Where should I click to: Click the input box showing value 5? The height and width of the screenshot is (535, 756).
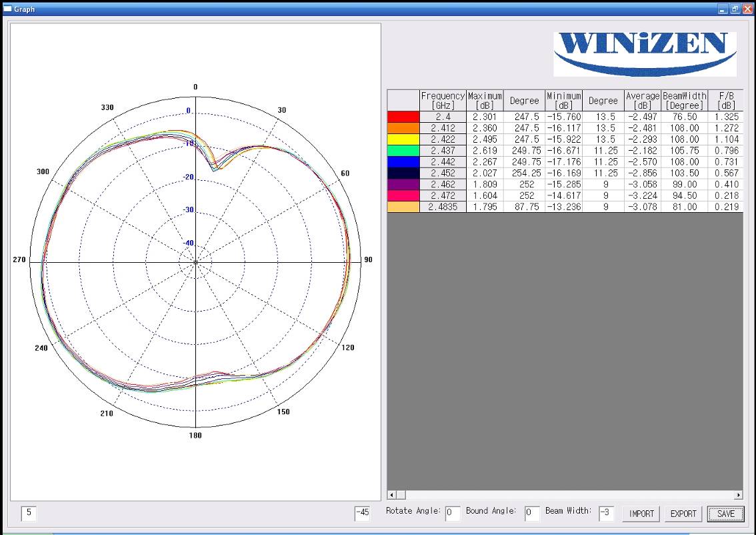[x=29, y=514]
